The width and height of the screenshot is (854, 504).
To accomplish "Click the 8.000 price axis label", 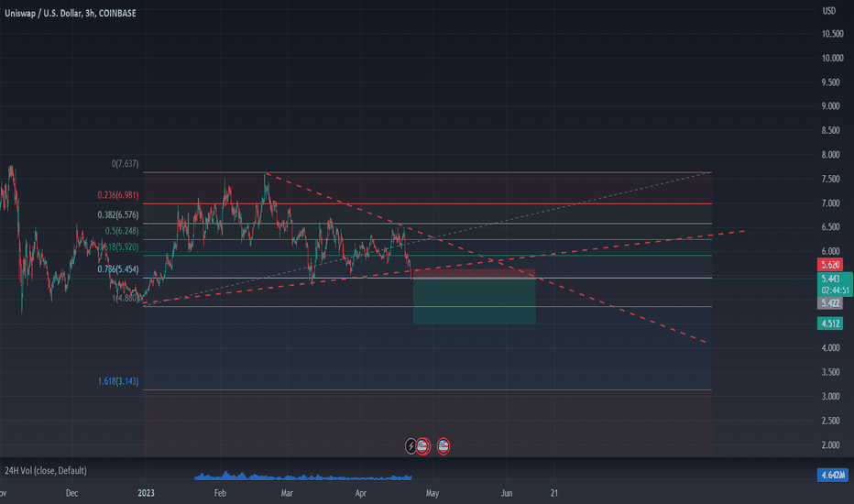I will [x=830, y=155].
